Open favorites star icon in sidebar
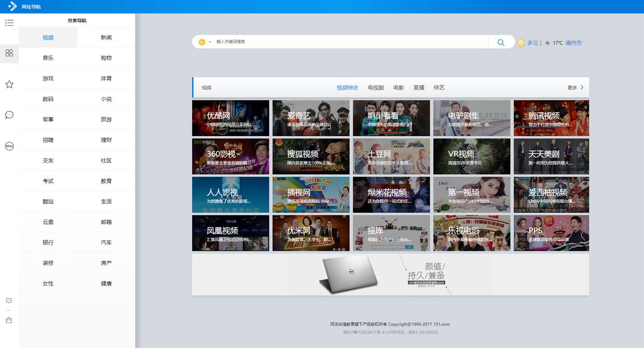This screenshot has height=348, width=644. click(9, 84)
